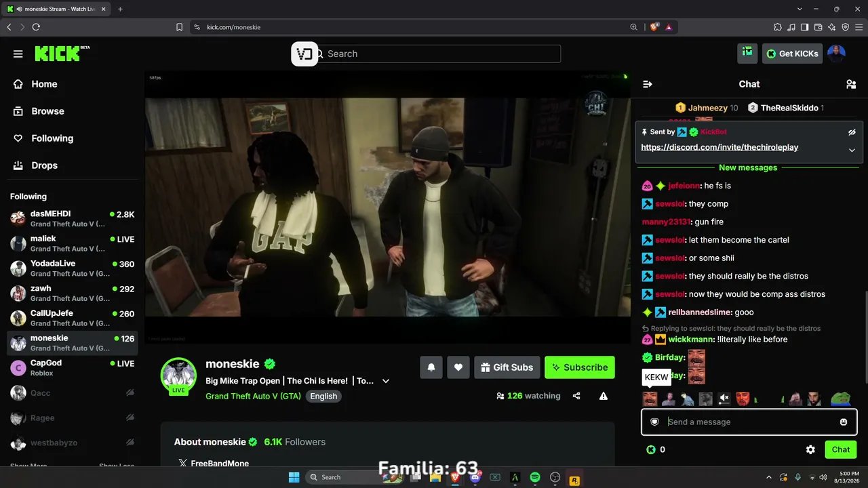
Task: Open the Windows Start menu
Action: [x=294, y=477]
